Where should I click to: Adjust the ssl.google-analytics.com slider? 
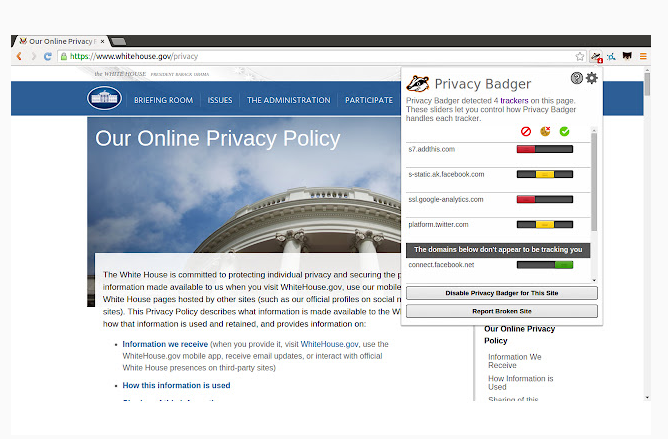point(544,199)
